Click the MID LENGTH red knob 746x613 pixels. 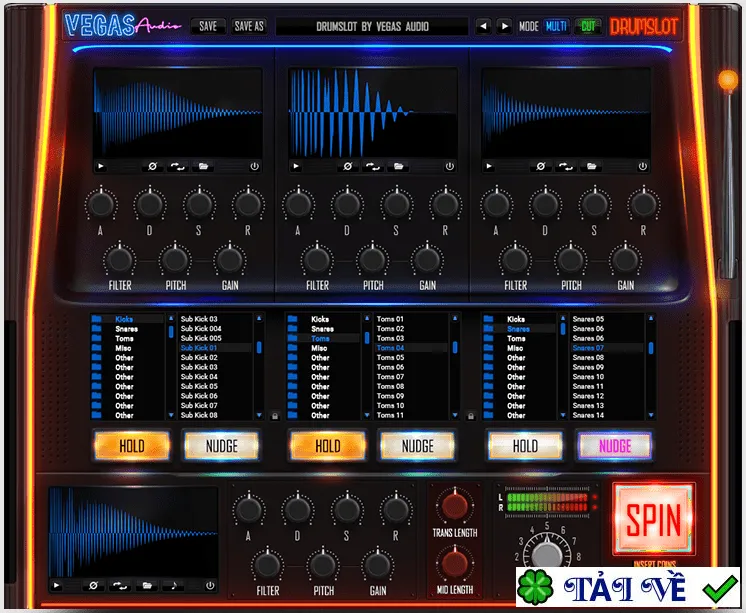point(455,564)
